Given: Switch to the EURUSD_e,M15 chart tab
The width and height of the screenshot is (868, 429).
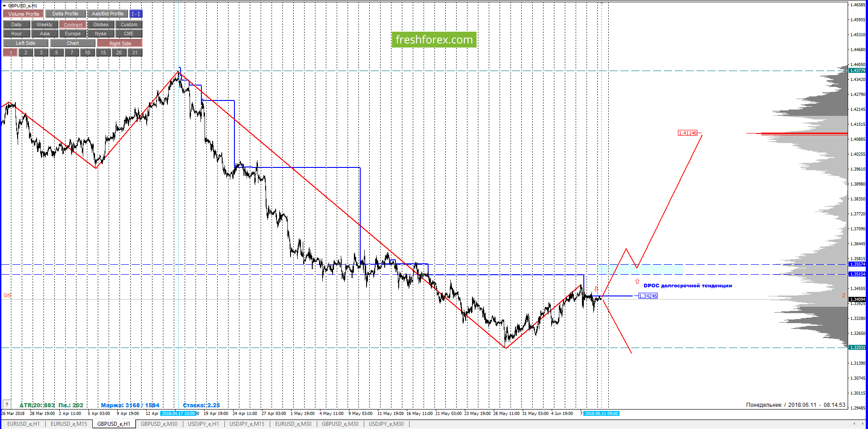Looking at the screenshot, I should click(x=69, y=424).
